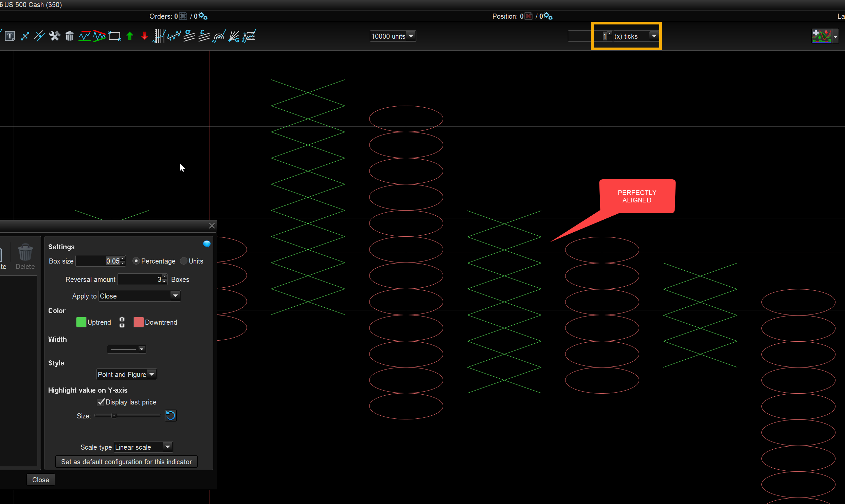This screenshot has height=504, width=845.
Task: Open the ticks interval menu
Action: point(654,36)
